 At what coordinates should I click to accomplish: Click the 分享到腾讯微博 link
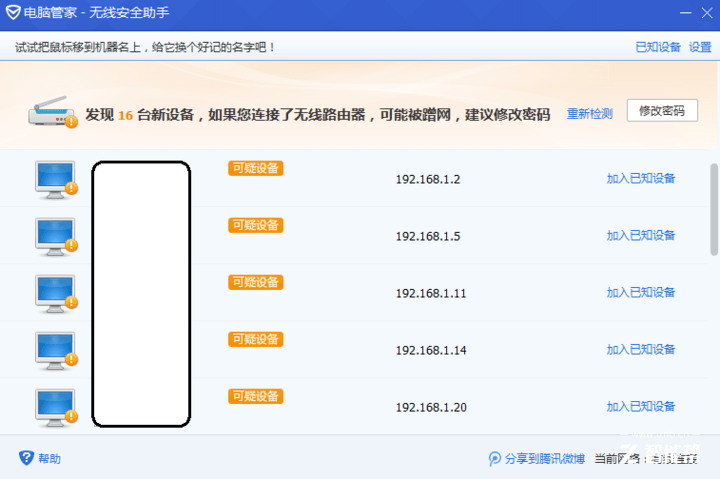[x=544, y=459]
